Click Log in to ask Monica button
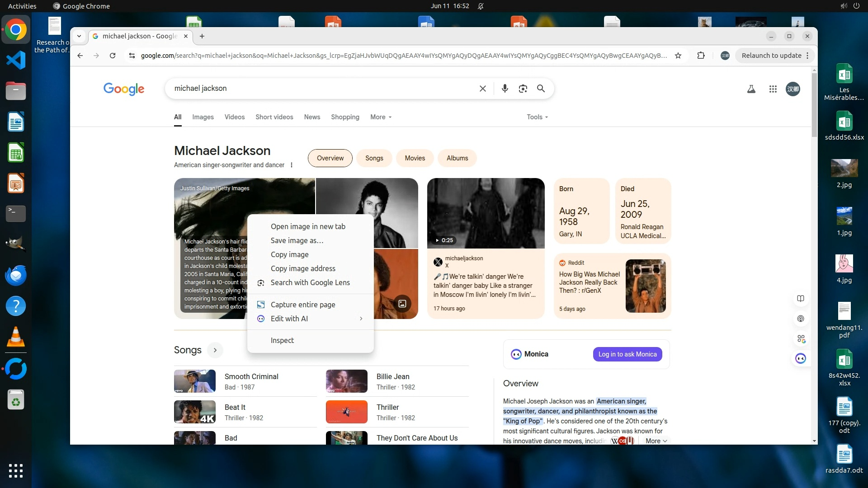Image resolution: width=868 pixels, height=488 pixels. [627, 354]
